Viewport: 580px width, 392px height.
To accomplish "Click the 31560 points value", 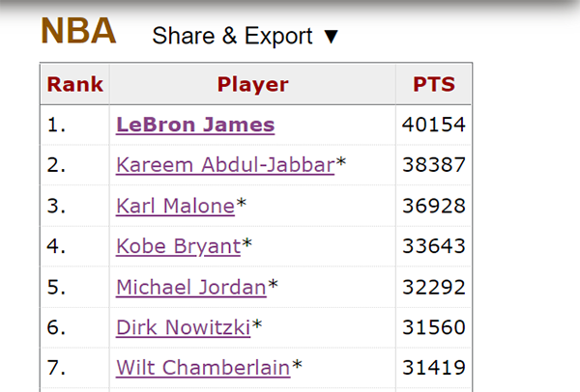I will [x=434, y=327].
